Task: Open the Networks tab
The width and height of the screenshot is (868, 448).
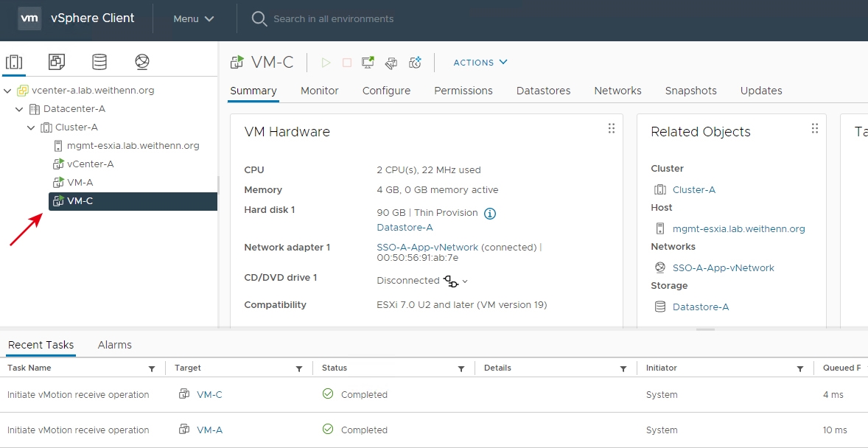Action: coord(617,91)
